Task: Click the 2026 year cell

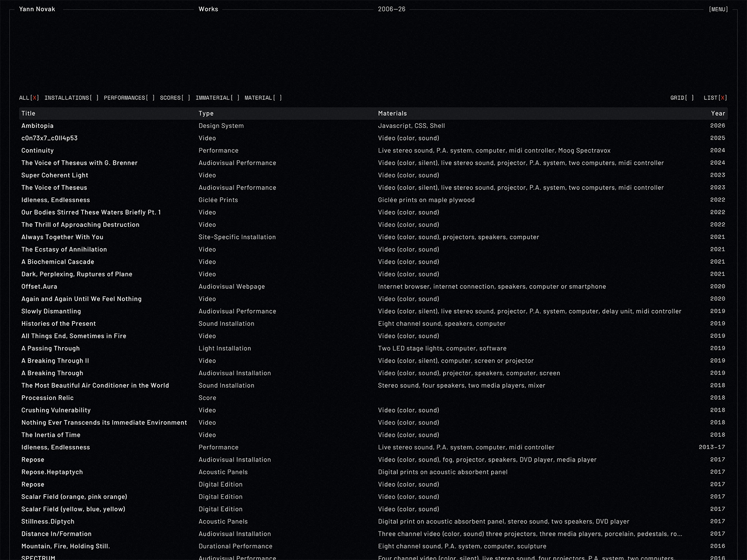Action: click(x=718, y=126)
